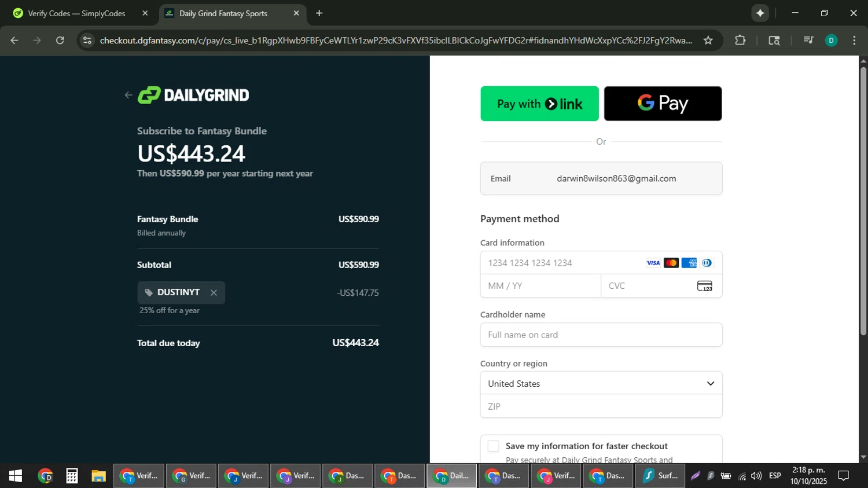Open Calculator from the taskbar
This screenshot has height=488, width=868.
coord(72,476)
